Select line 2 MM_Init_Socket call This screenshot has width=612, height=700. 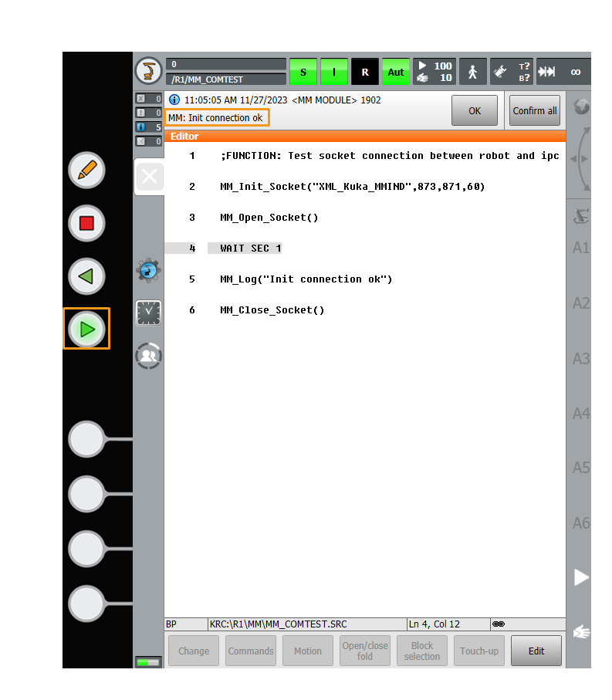pos(352,186)
